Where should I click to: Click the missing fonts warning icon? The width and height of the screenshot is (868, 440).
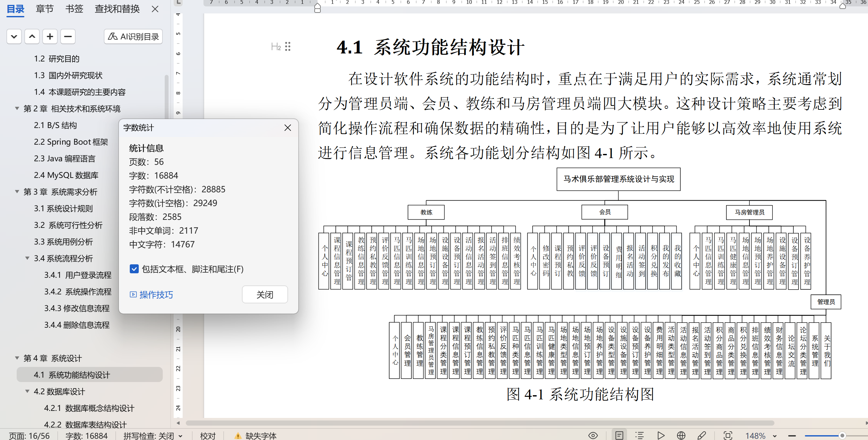point(238,436)
